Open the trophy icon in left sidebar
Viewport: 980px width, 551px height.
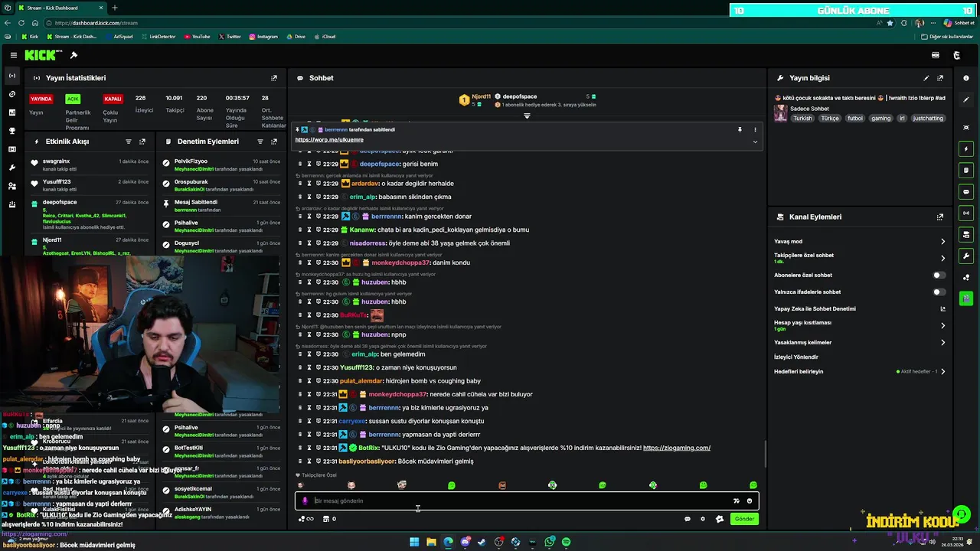coord(12,131)
